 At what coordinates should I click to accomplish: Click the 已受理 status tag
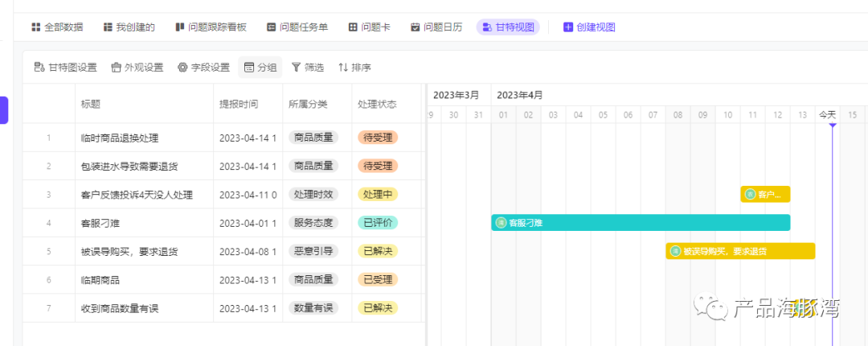tap(378, 279)
